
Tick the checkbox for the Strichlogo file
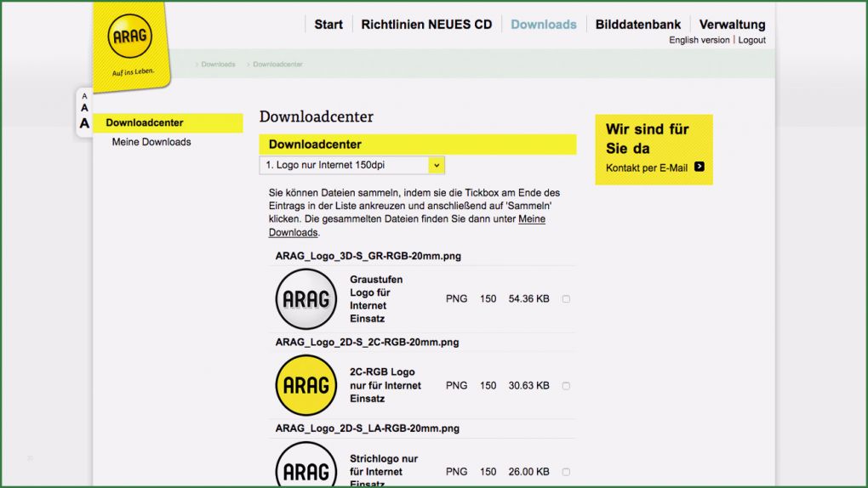click(566, 472)
